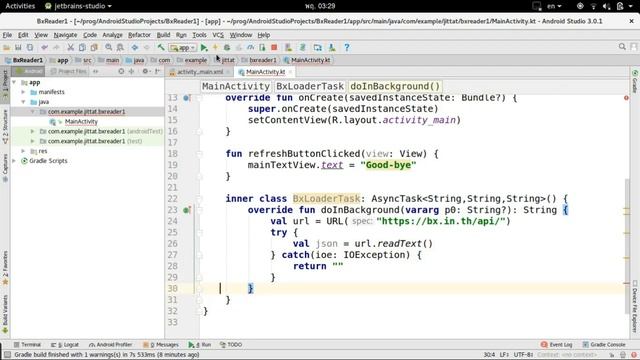Debug the app with the bug icon
The width and height of the screenshot is (640, 360).
tap(227, 48)
